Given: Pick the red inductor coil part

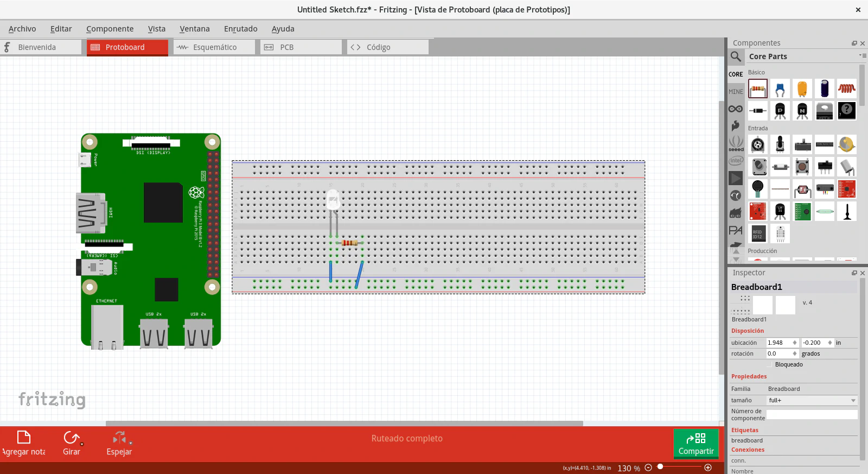Looking at the screenshot, I should (x=846, y=89).
